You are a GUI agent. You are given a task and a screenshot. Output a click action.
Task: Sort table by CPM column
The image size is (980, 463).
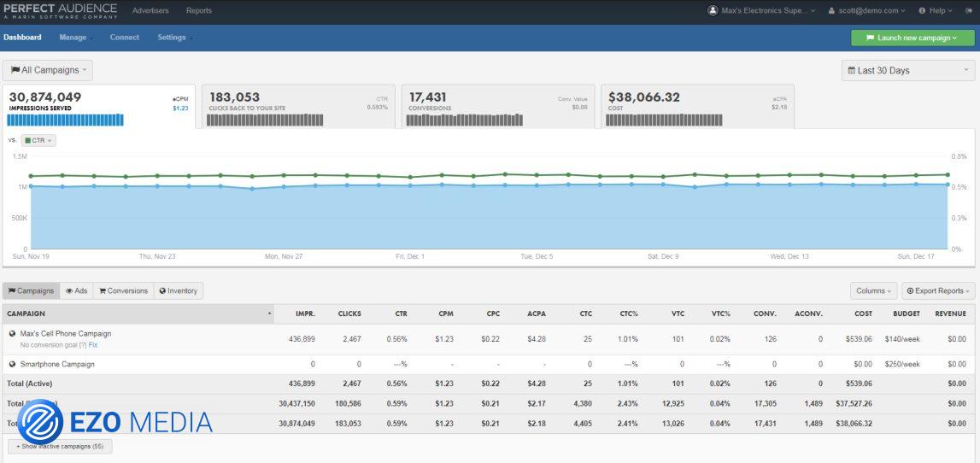click(446, 314)
